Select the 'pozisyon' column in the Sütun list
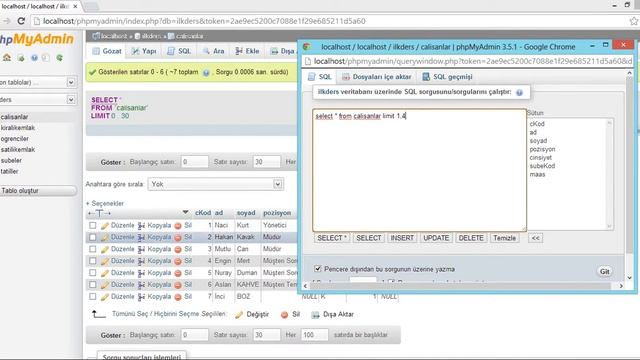 [542, 149]
